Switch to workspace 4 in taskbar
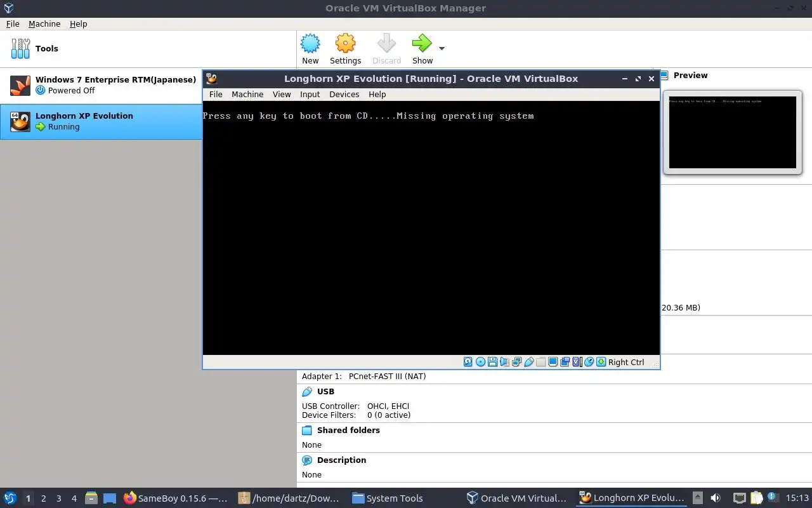The width and height of the screenshot is (812, 508). [74, 498]
